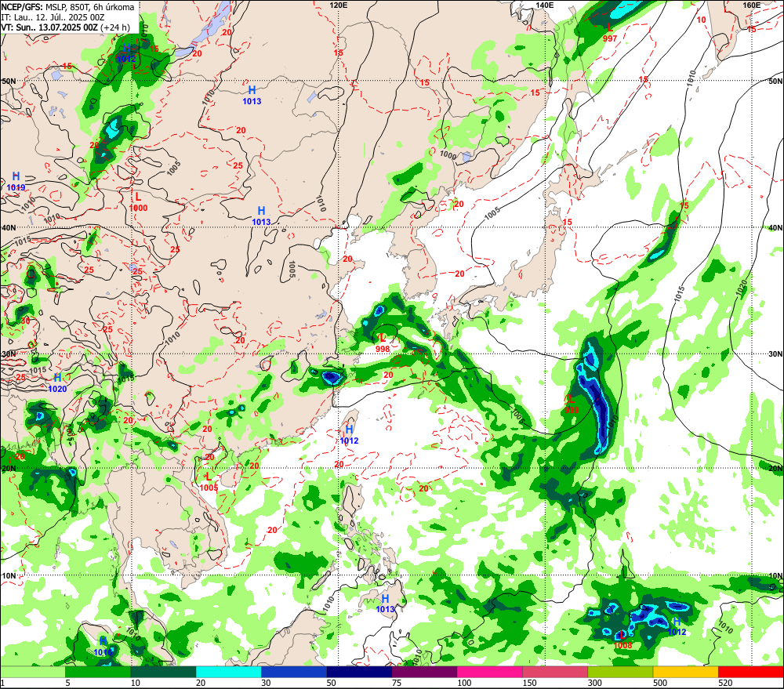This screenshot has height=689, width=784.
Task: Click the olive 300–500 mm legend swatch
Action: click(x=620, y=672)
